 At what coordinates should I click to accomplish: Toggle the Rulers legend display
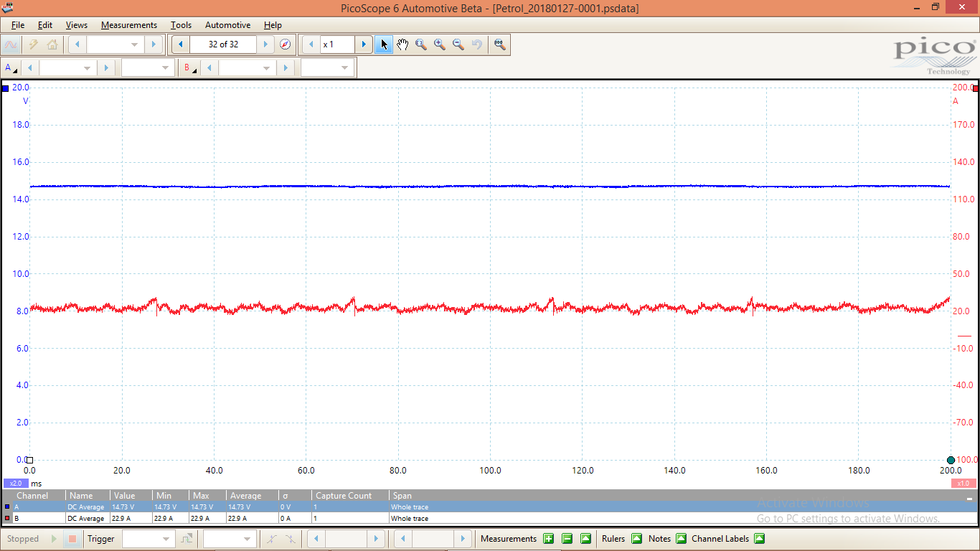coord(636,539)
